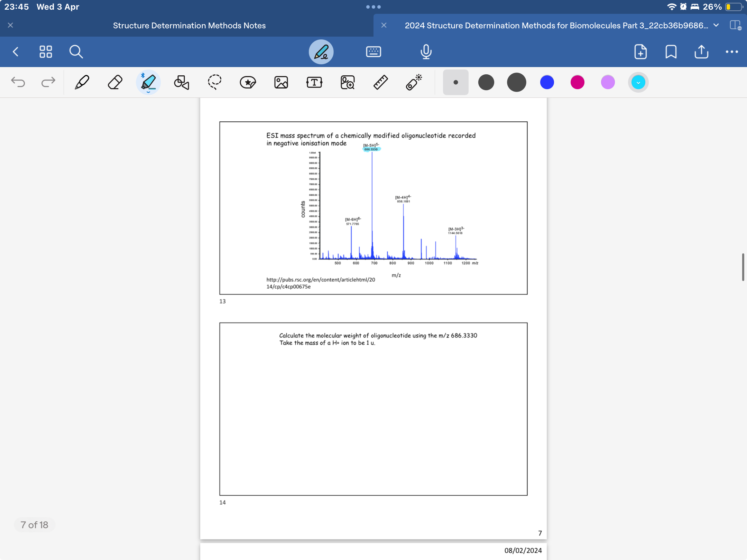This screenshot has height=560, width=747.
Task: Select the Image insert tool
Action: click(281, 82)
